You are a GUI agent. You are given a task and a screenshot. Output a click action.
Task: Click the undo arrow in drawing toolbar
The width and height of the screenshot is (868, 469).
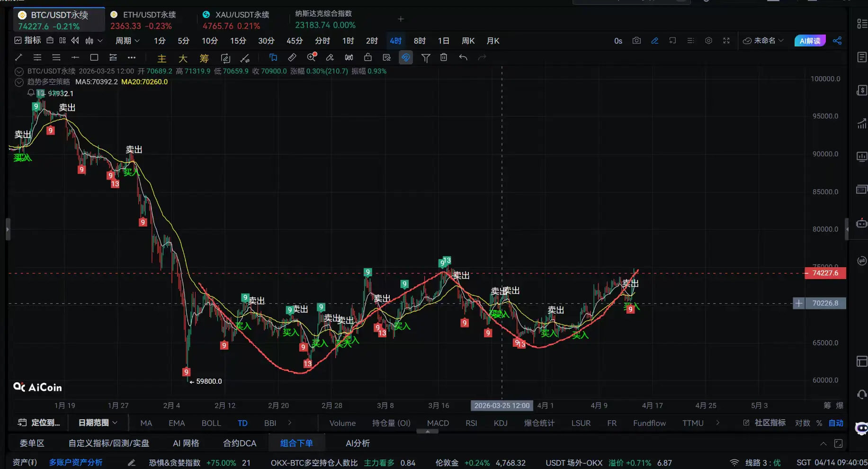(463, 58)
